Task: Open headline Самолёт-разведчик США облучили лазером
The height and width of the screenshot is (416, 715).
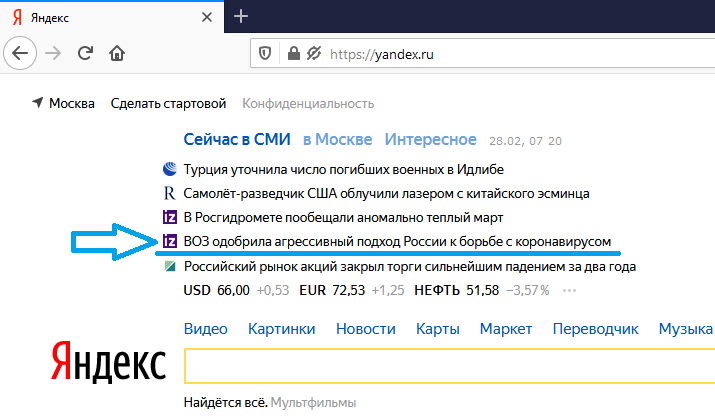Action: point(386,194)
